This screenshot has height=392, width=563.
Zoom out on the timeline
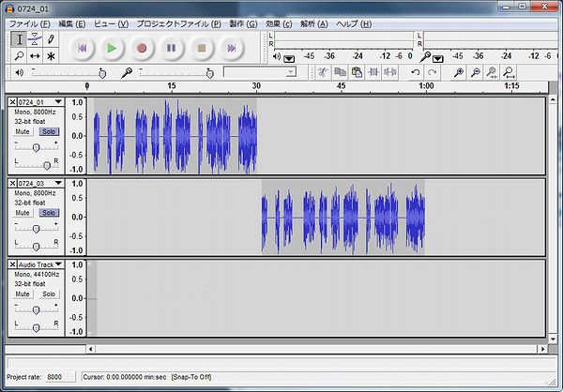click(475, 72)
